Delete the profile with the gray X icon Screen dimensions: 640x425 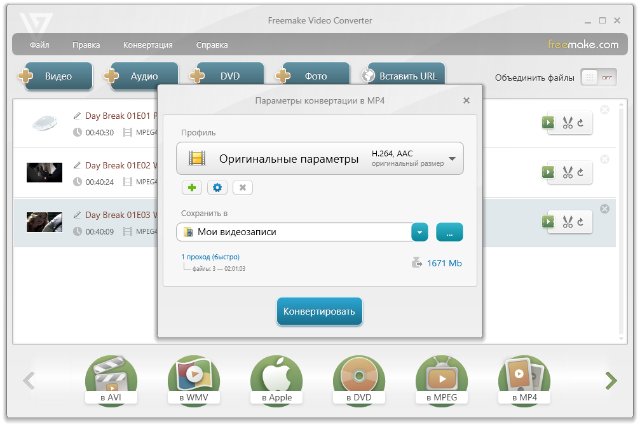242,188
